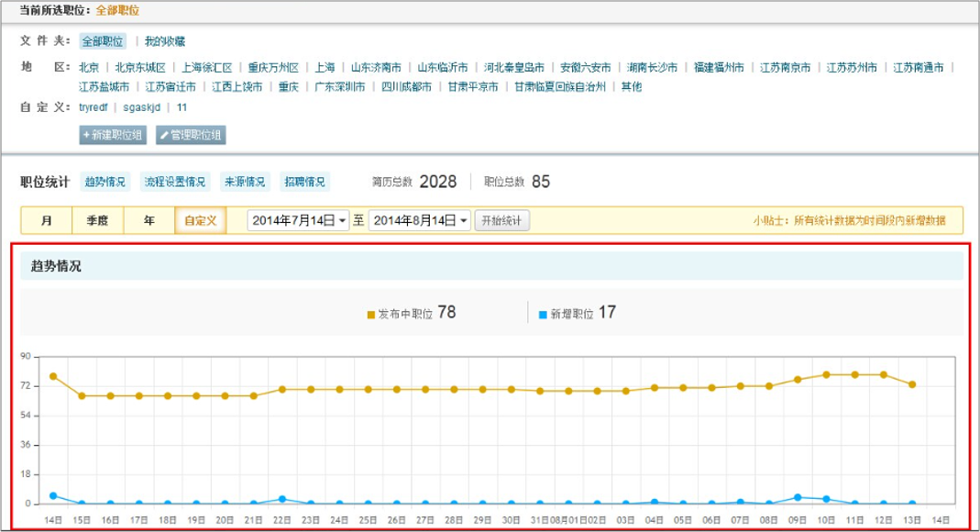
Task: Switch to the 自定义 time range
Action: pos(200,221)
